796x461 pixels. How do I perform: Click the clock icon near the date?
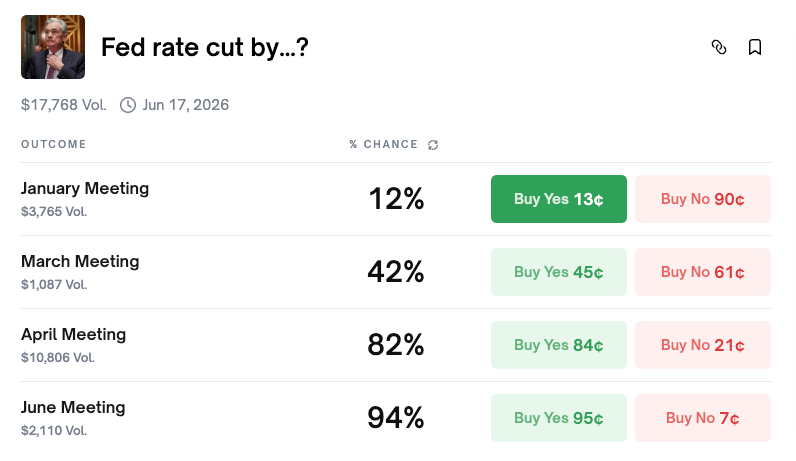point(128,105)
